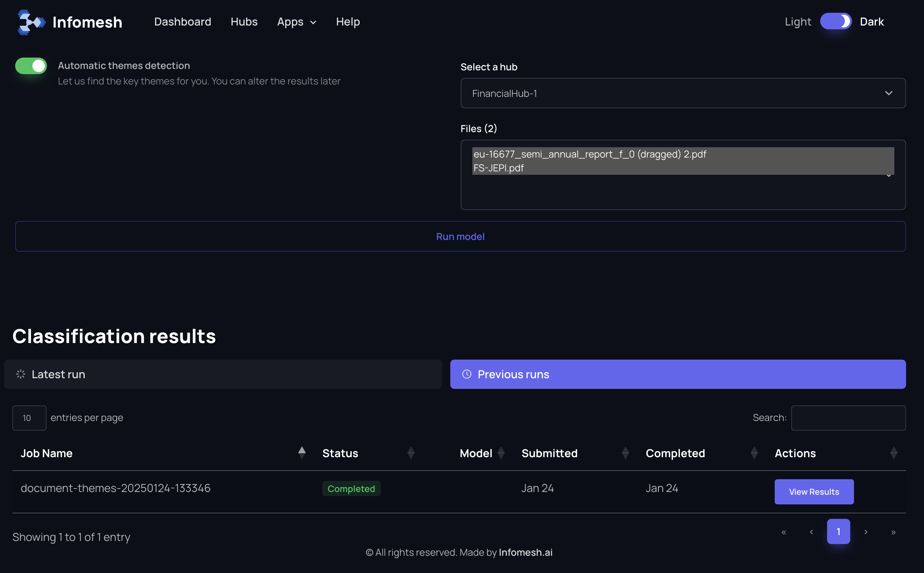The height and width of the screenshot is (573, 924).
Task: Change entries per page selector
Action: click(x=29, y=418)
